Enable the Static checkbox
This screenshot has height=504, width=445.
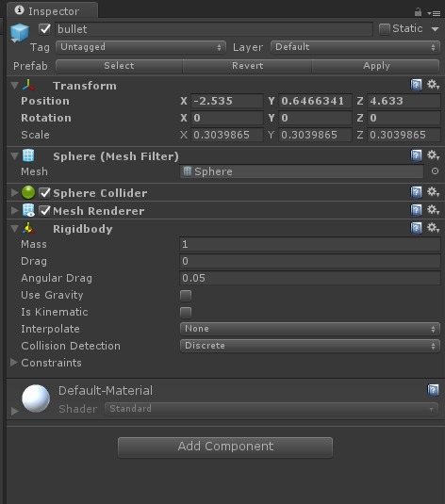pos(385,29)
